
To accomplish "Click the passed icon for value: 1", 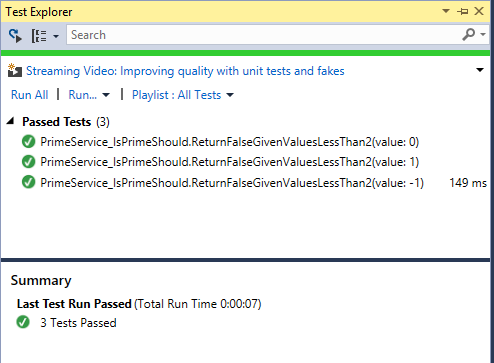I will 28,162.
